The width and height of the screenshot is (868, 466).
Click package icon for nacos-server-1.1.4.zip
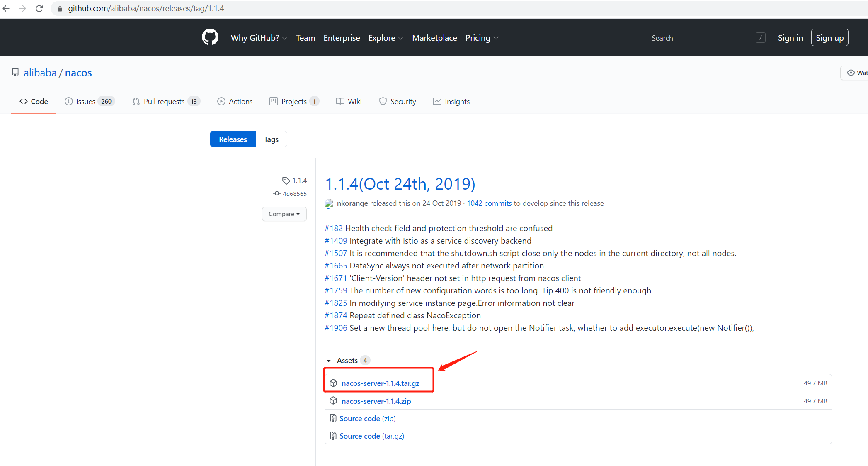click(333, 401)
